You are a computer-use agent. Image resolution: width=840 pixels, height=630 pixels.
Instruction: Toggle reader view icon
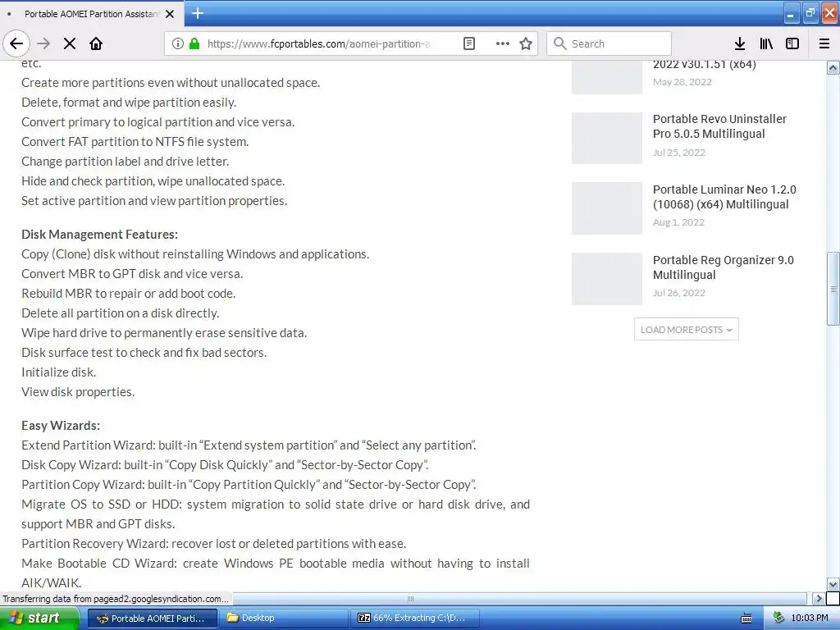tap(468, 43)
